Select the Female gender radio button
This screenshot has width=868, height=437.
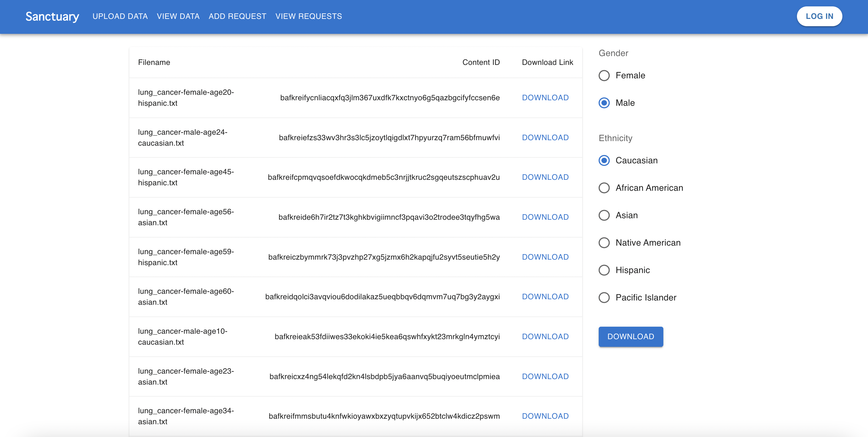[x=604, y=75]
